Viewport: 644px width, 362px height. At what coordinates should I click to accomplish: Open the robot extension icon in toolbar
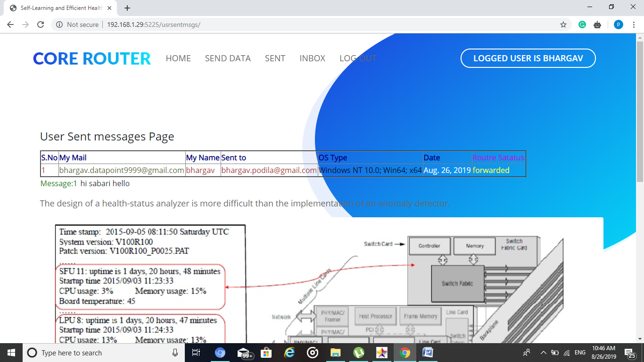pos(597,25)
